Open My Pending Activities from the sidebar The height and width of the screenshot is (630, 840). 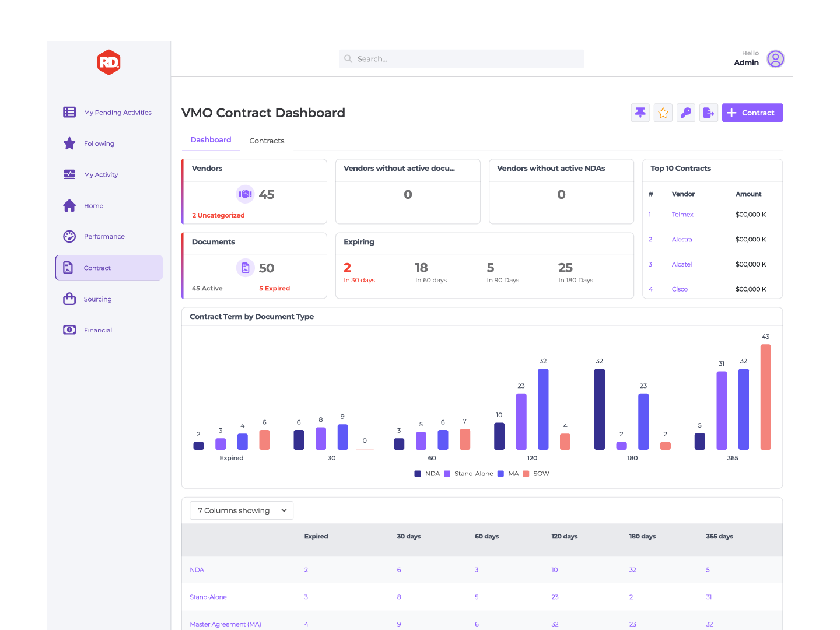[x=108, y=112]
